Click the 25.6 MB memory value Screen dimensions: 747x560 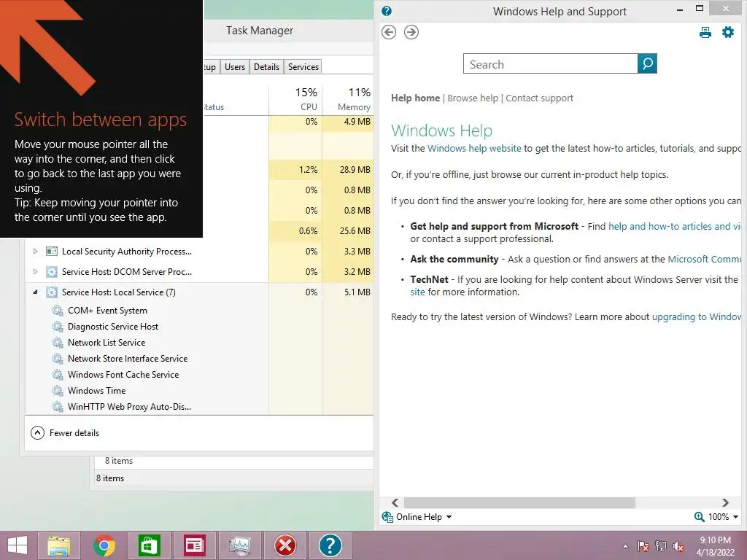click(355, 231)
